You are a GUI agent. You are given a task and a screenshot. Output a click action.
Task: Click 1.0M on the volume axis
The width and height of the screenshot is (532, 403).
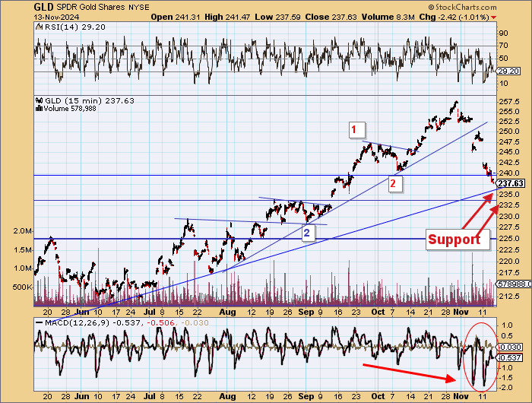[x=23, y=268]
